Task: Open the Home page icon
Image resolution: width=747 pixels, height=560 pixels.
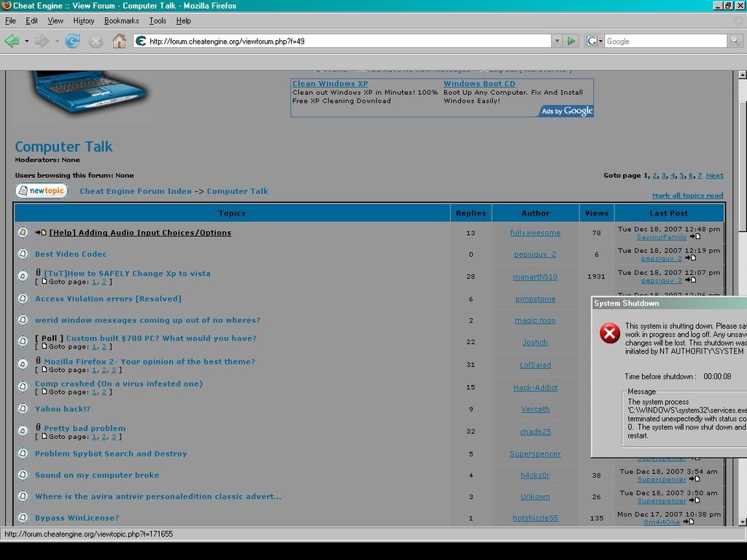Action: (x=119, y=41)
